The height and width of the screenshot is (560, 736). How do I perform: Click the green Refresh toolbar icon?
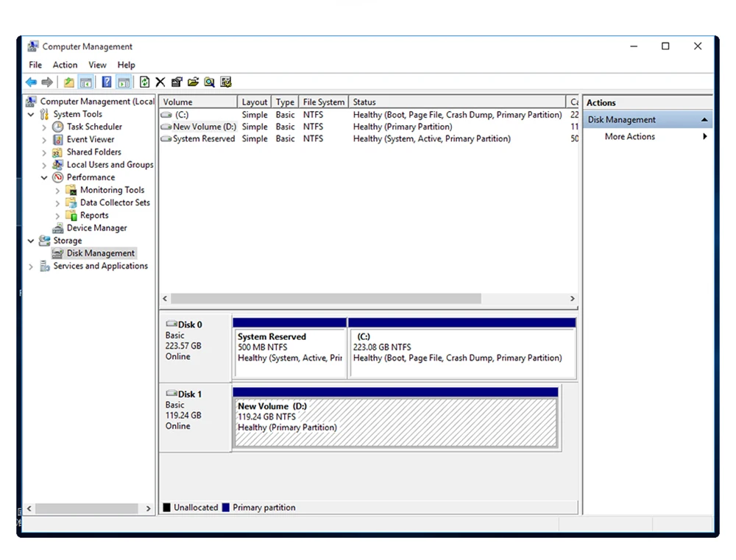pos(144,82)
